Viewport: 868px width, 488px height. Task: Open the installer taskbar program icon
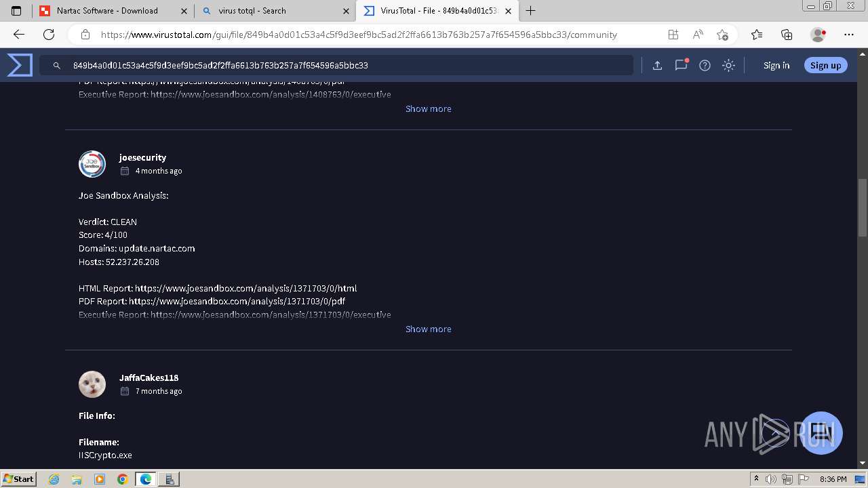click(x=169, y=479)
